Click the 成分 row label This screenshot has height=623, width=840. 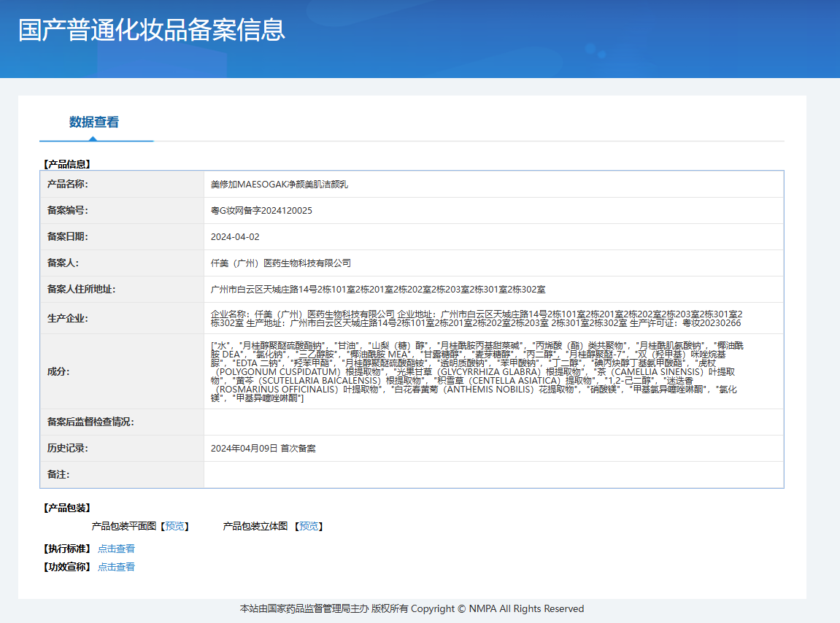[x=58, y=371]
